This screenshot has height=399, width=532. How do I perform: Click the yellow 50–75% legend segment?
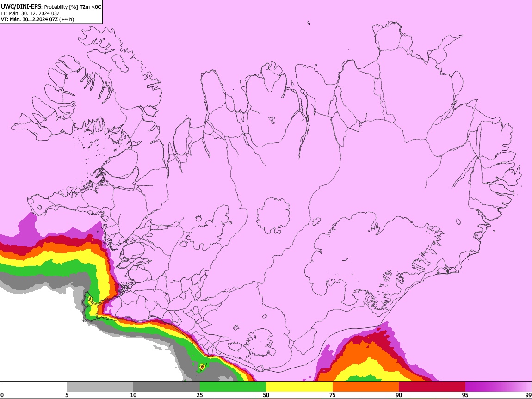299,387
